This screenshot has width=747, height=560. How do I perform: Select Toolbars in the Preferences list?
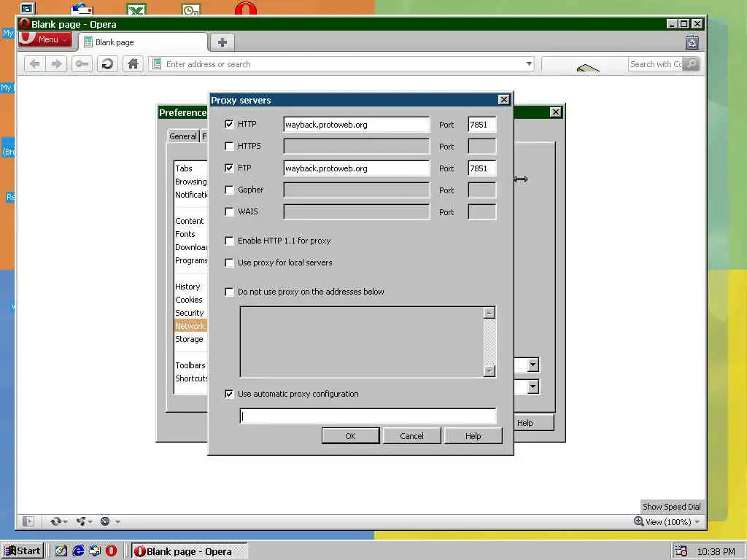[190, 365]
